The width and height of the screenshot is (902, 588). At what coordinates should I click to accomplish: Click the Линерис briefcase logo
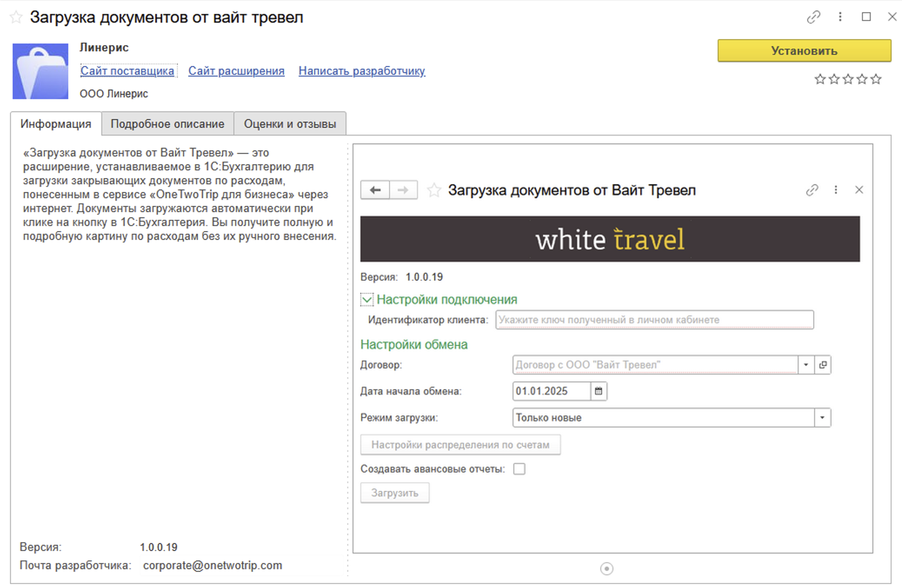click(x=40, y=71)
